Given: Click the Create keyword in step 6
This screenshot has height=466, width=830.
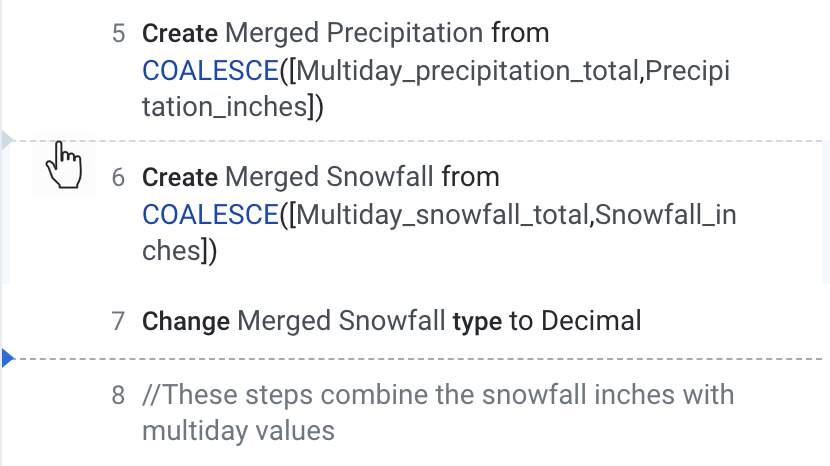Looking at the screenshot, I should pos(180,178).
